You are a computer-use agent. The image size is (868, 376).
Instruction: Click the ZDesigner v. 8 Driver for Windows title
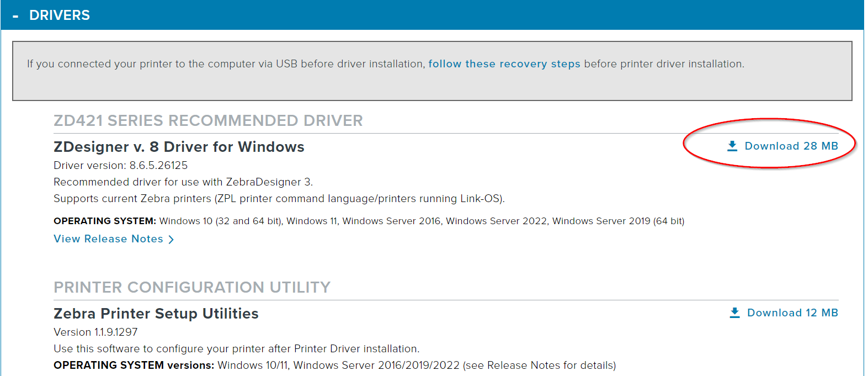pos(178,147)
